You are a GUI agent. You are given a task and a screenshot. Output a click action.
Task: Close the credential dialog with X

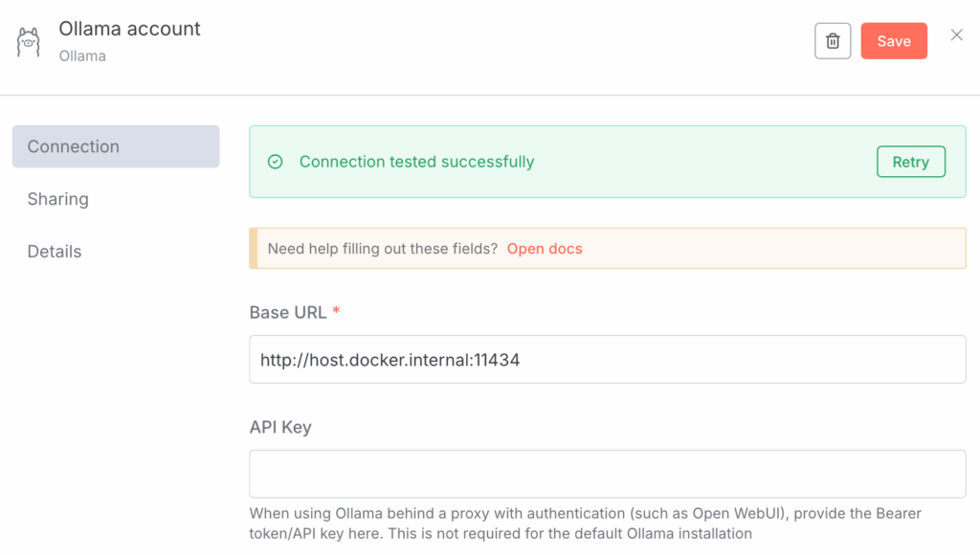(956, 35)
